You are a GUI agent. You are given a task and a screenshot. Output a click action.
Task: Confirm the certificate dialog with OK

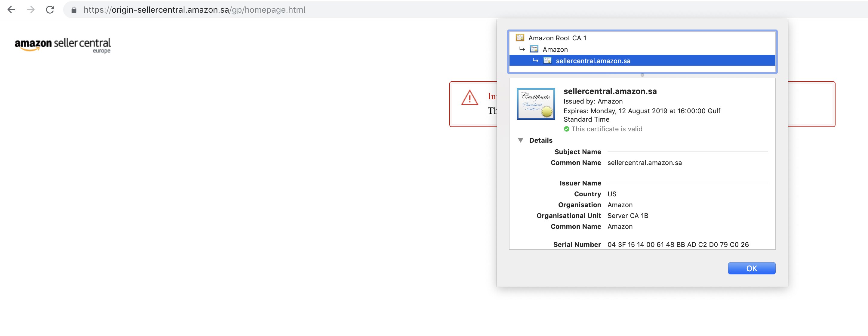pos(752,268)
